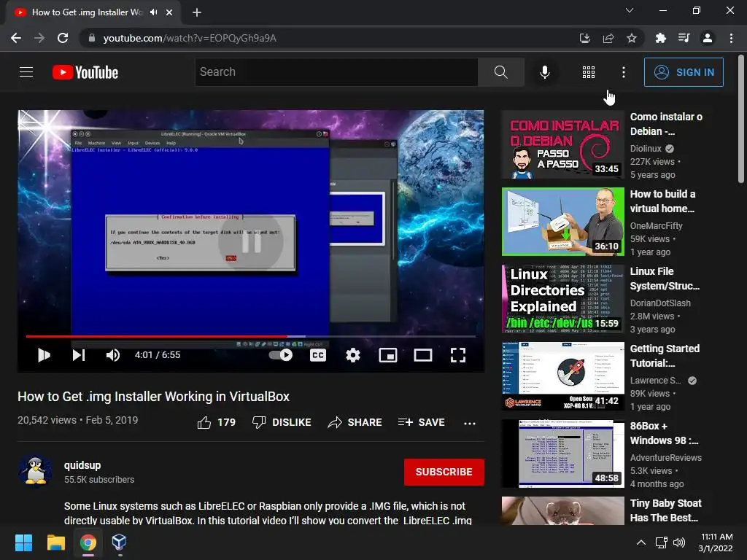Image resolution: width=747 pixels, height=560 pixels.
Task: Open a new tab
Action: 197,12
